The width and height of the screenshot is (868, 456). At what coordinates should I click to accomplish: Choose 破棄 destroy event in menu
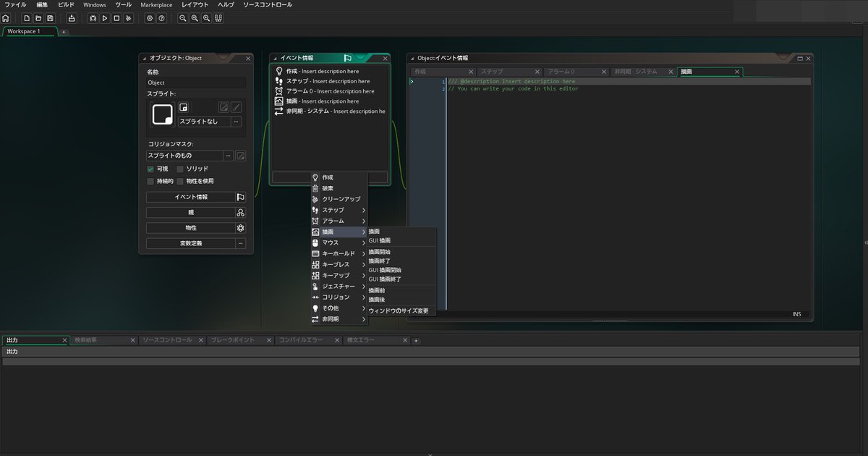(340, 188)
